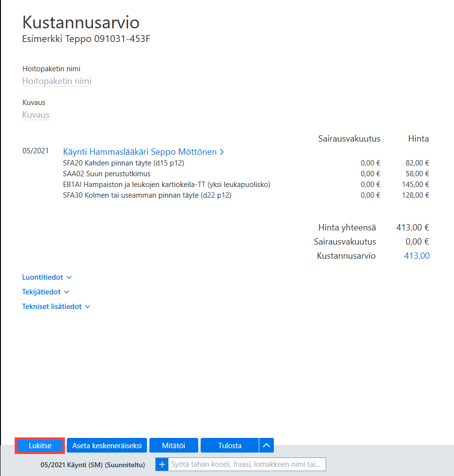Expand the Tekijätiedot section

click(45, 292)
